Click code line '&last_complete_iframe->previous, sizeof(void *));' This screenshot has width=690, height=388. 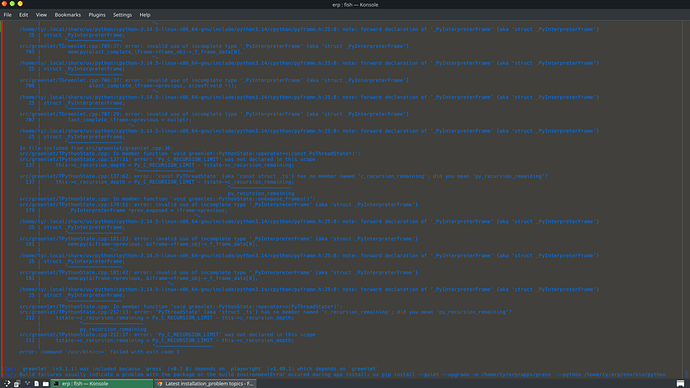[x=163, y=86]
